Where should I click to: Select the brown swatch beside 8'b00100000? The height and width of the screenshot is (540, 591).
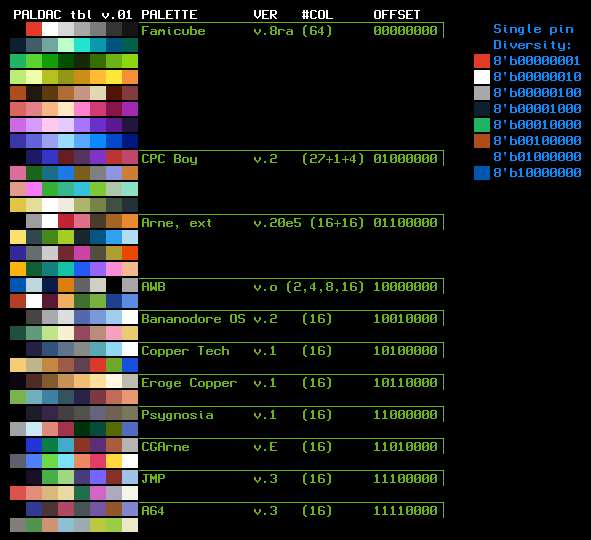482,141
